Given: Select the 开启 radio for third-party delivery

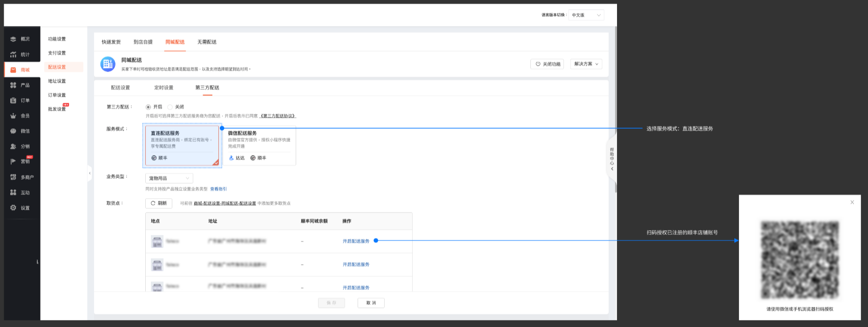Looking at the screenshot, I should [x=149, y=107].
